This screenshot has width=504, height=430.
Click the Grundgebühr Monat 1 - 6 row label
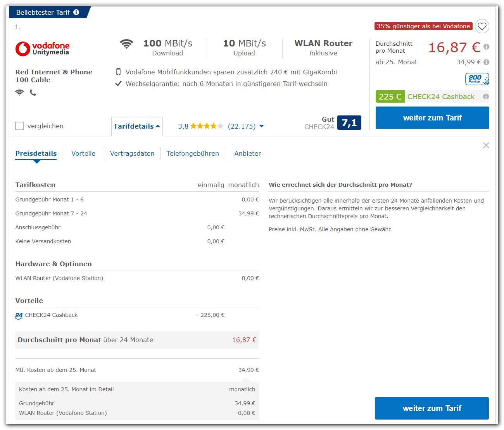pyautogui.click(x=50, y=200)
